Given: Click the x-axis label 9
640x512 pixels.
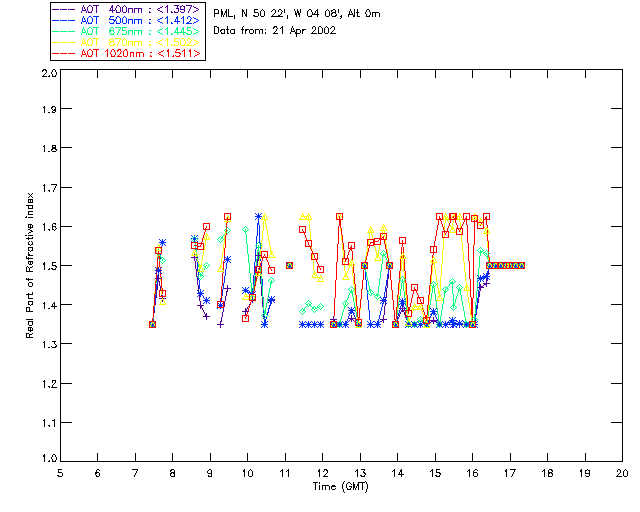Looking at the screenshot, I should pyautogui.click(x=210, y=473).
